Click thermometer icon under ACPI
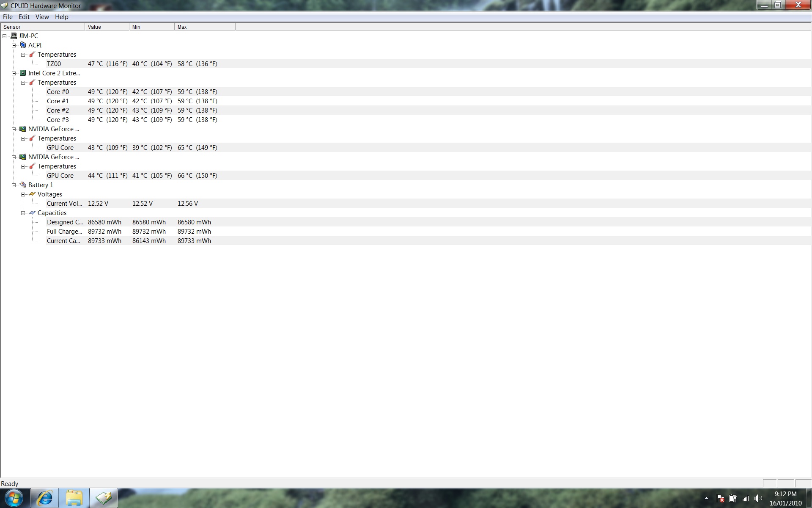This screenshot has height=508, width=812. 32,55
